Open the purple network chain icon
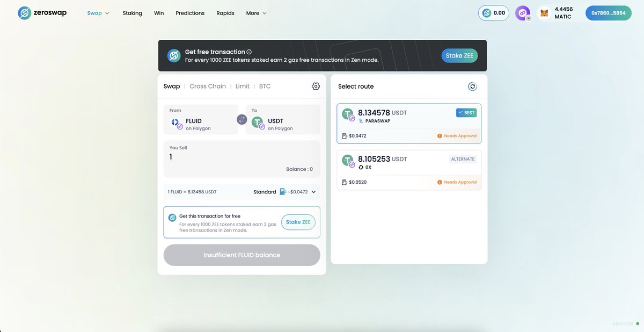Image resolution: width=644 pixels, height=332 pixels. click(x=522, y=13)
